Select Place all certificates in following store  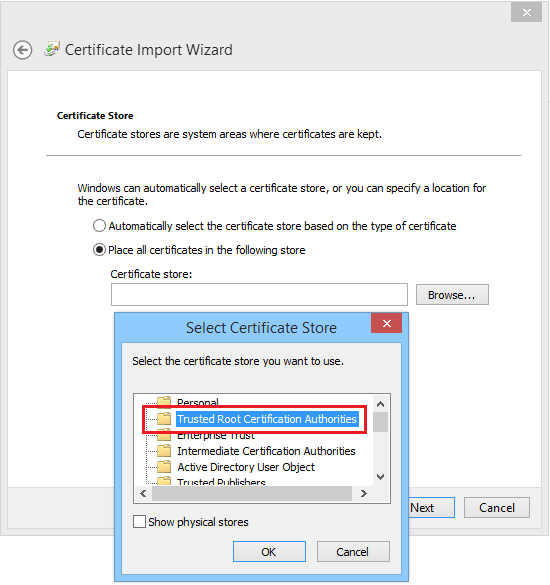[99, 250]
